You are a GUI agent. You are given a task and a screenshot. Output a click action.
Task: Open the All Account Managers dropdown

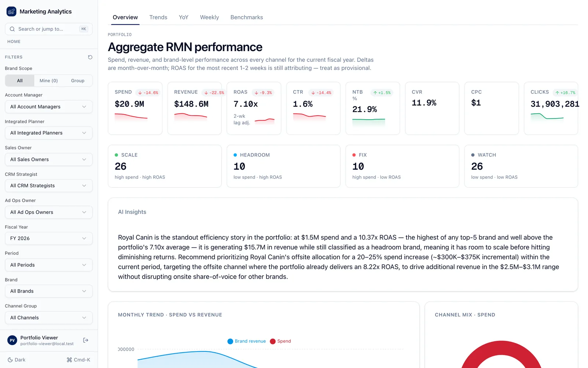(x=49, y=107)
